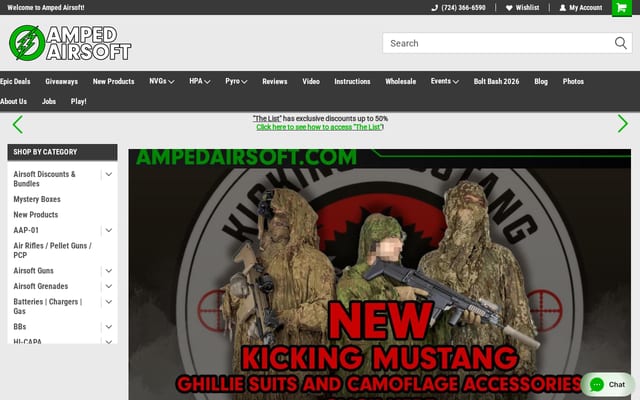The height and width of the screenshot is (400, 640).
Task: Expand the HPA dropdown menu
Action: [200, 81]
